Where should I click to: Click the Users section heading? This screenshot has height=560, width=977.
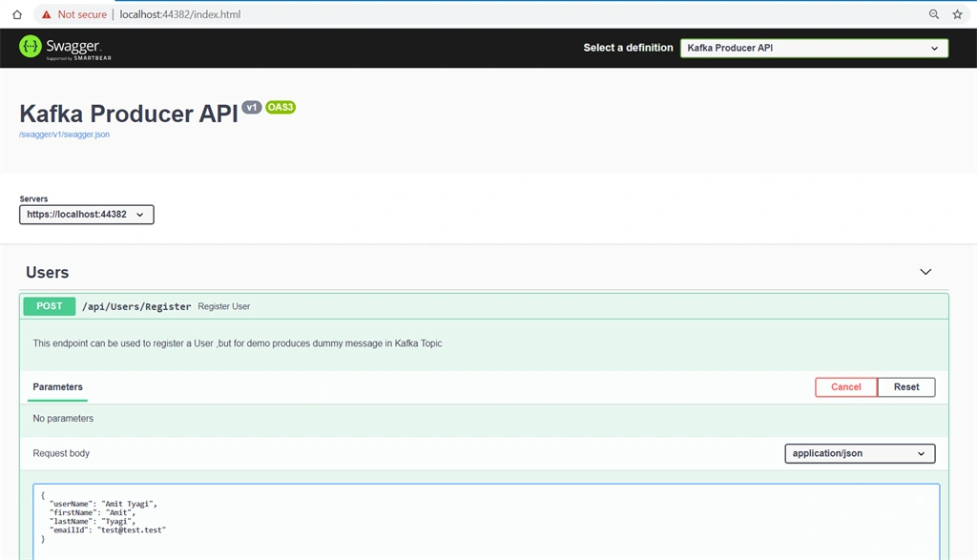48,272
